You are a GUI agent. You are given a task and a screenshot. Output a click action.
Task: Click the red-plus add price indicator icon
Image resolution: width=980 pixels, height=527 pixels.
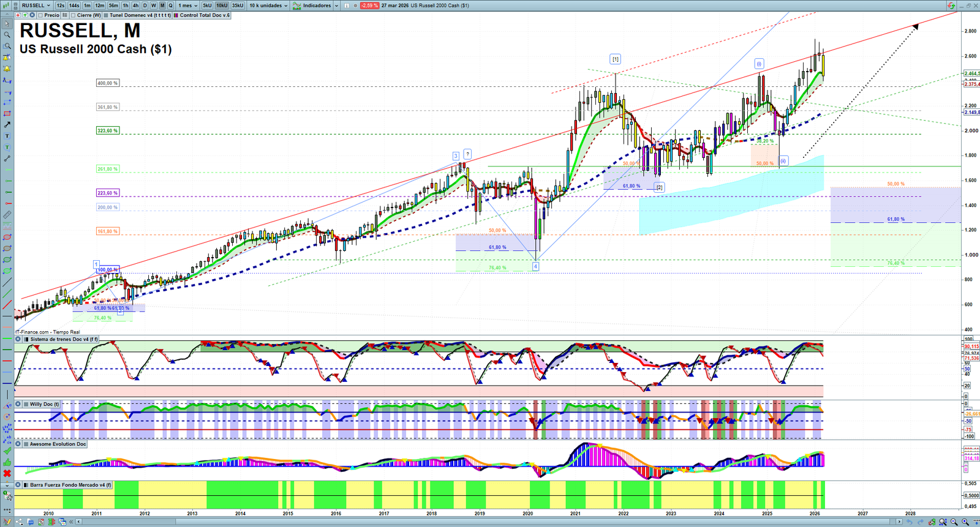(18, 15)
